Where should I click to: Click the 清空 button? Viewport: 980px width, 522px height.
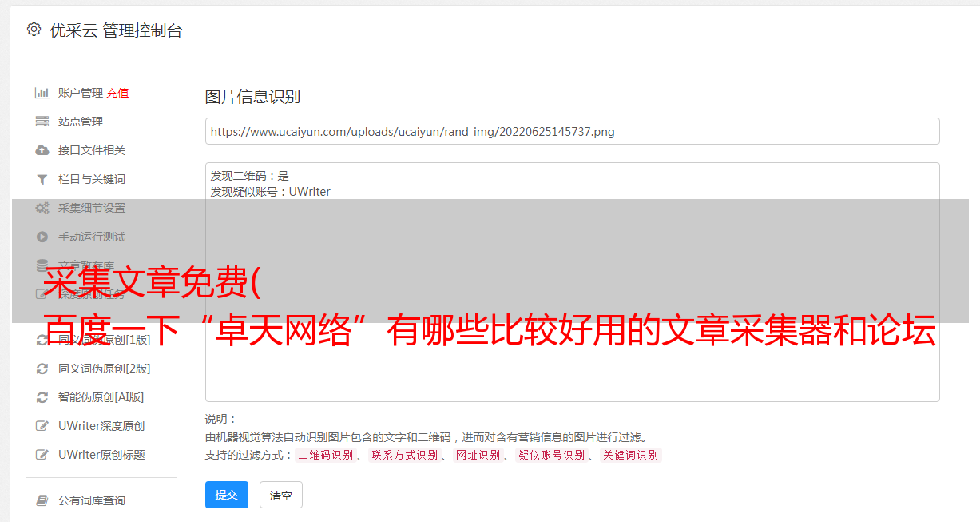[281, 496]
